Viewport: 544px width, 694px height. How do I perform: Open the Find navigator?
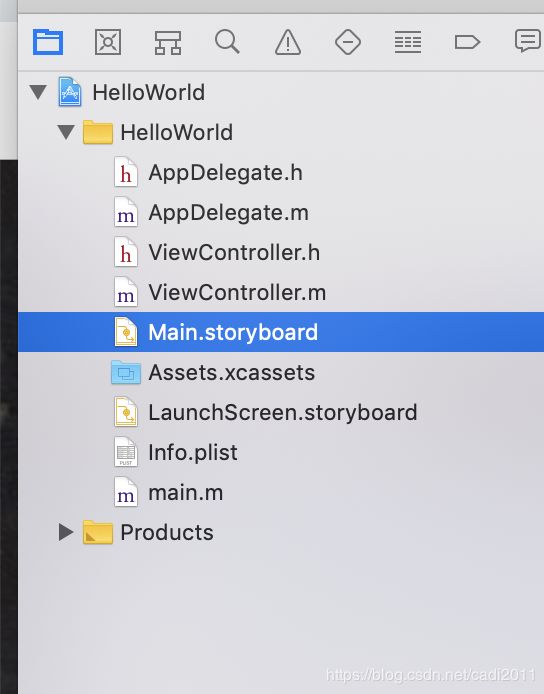point(227,42)
